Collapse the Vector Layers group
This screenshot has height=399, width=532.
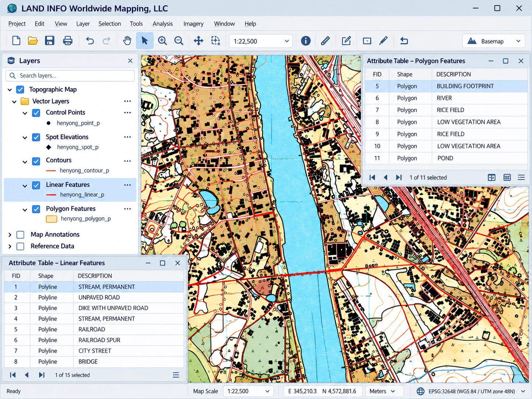pos(14,101)
